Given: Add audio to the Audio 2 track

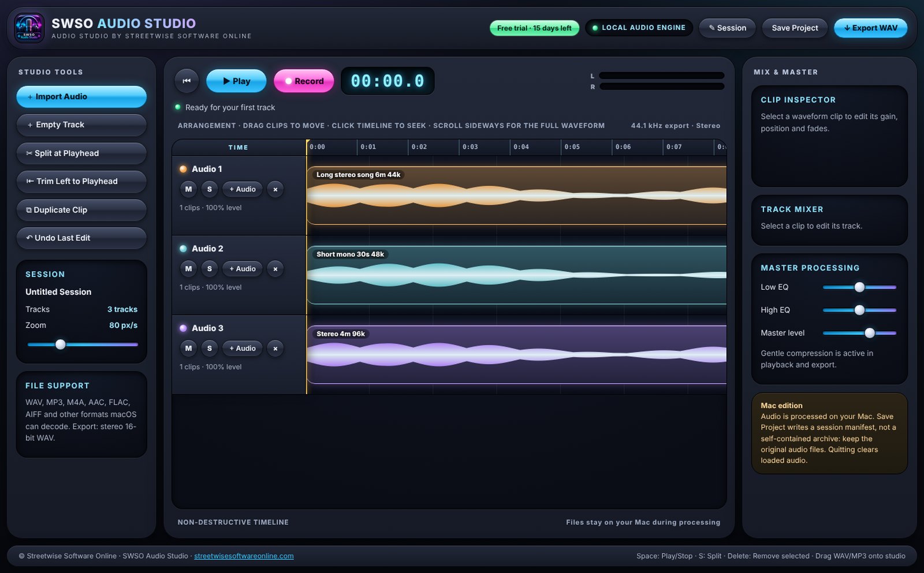Looking at the screenshot, I should click(243, 269).
